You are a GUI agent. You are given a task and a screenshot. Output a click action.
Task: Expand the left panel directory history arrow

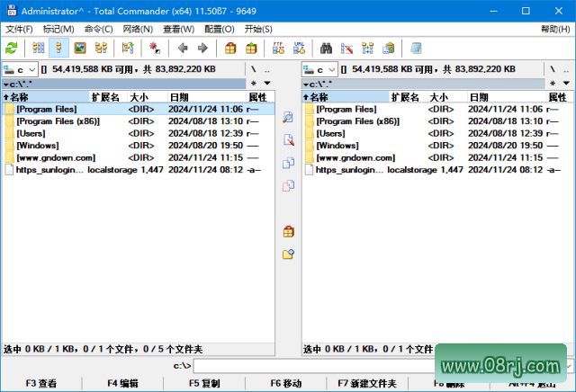tap(266, 84)
